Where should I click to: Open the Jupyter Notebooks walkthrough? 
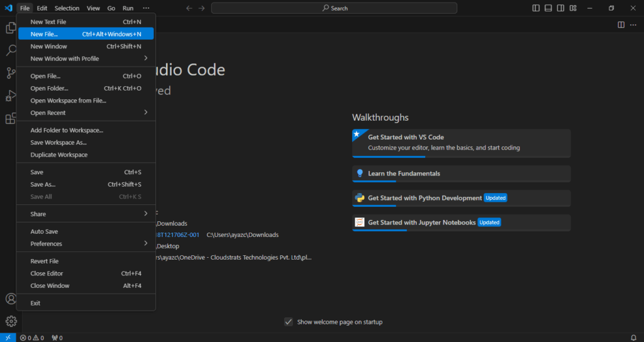(x=461, y=223)
